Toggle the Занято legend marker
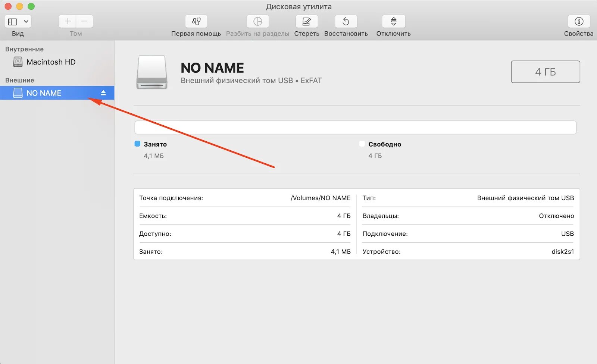Image resolution: width=597 pixels, height=364 pixels. pyautogui.click(x=137, y=144)
